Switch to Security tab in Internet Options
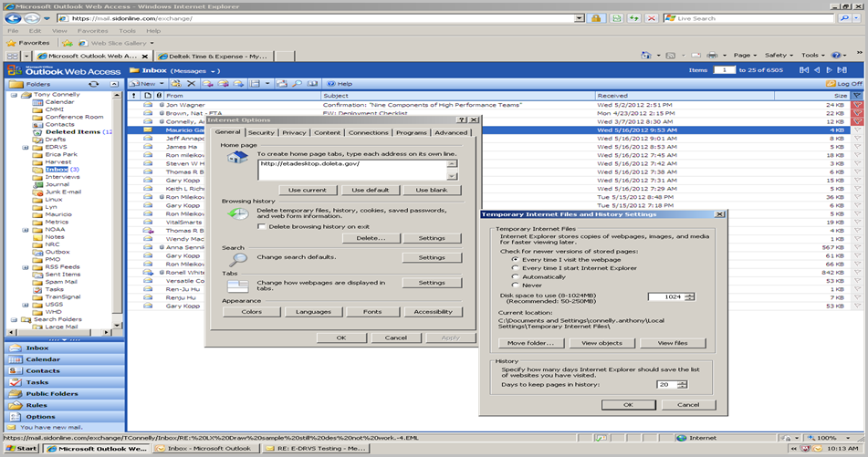Screen dimensions: 868x457 click(x=261, y=133)
